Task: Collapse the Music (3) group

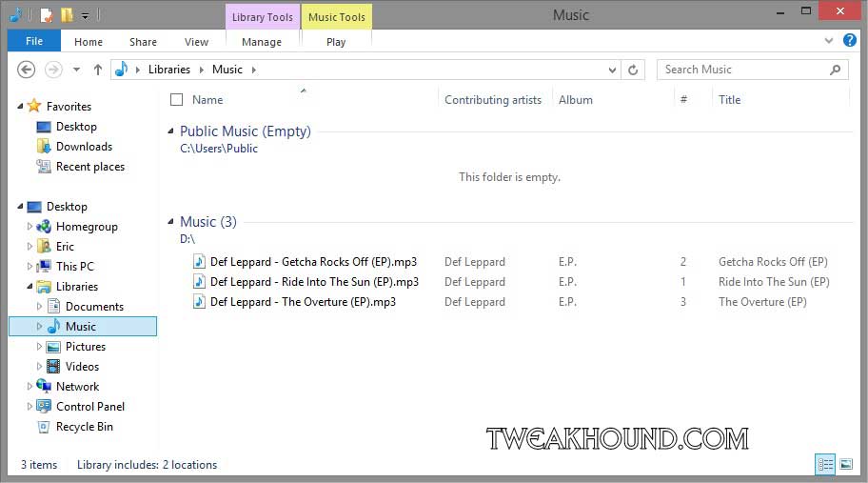Action: [x=171, y=222]
